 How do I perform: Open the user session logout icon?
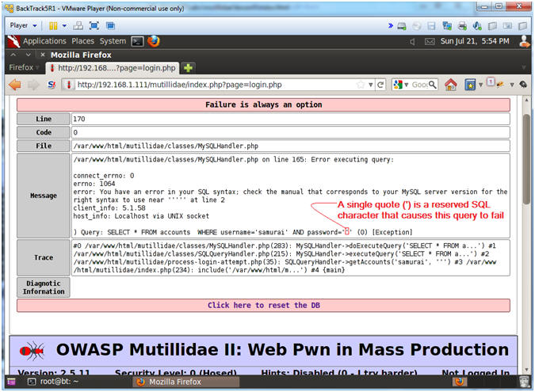524,41
